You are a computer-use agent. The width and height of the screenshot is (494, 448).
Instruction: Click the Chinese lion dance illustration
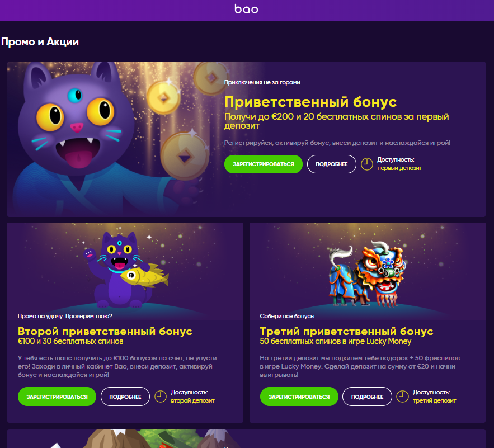[x=367, y=273]
